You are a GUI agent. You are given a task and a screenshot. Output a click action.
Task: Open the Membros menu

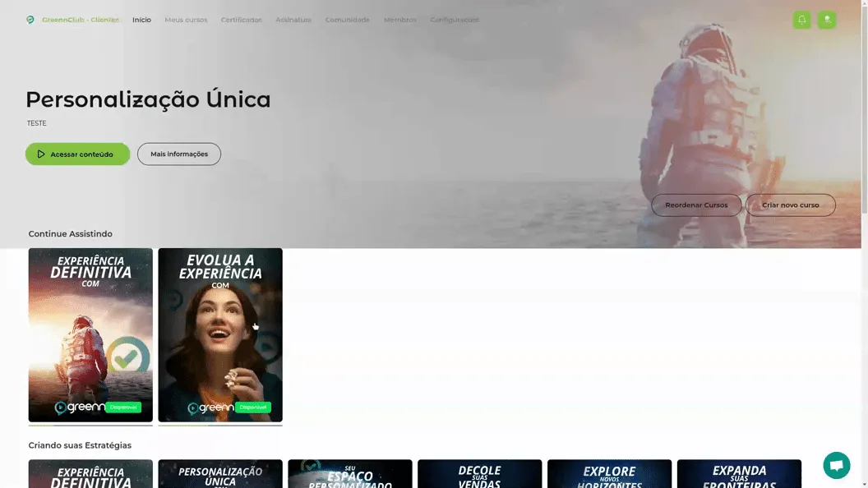[399, 20]
